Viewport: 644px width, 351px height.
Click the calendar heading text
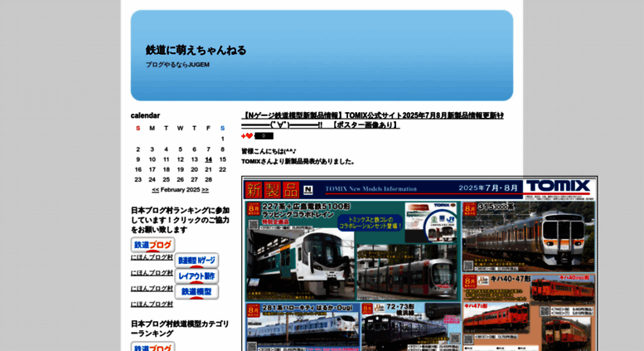145,115
